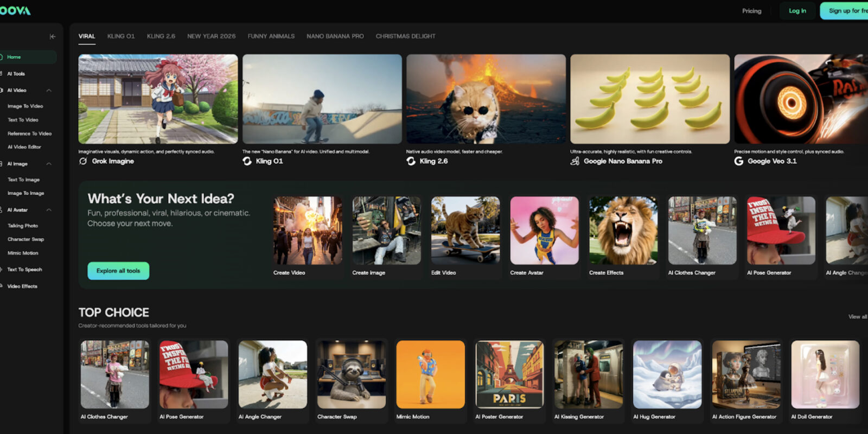The width and height of the screenshot is (868, 434).
Task: Go to Image To Video in sidebar
Action: pos(25,106)
